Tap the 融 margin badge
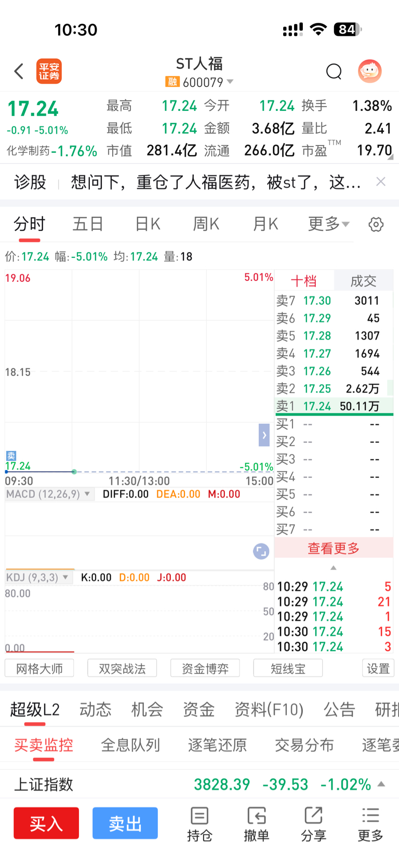399x868 pixels. point(172,82)
